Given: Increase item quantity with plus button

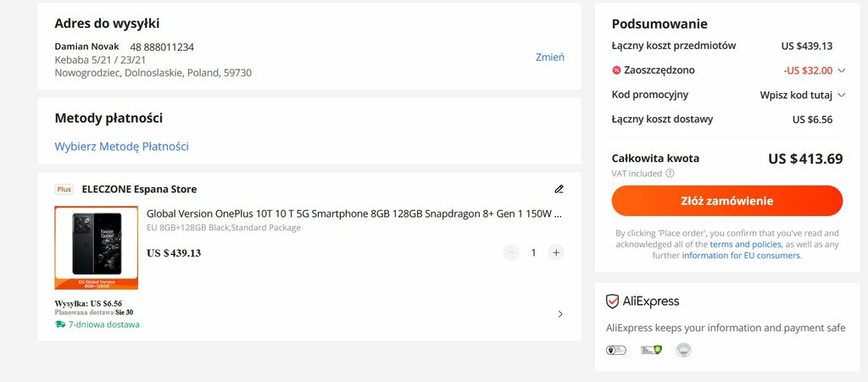Looking at the screenshot, I should [556, 252].
